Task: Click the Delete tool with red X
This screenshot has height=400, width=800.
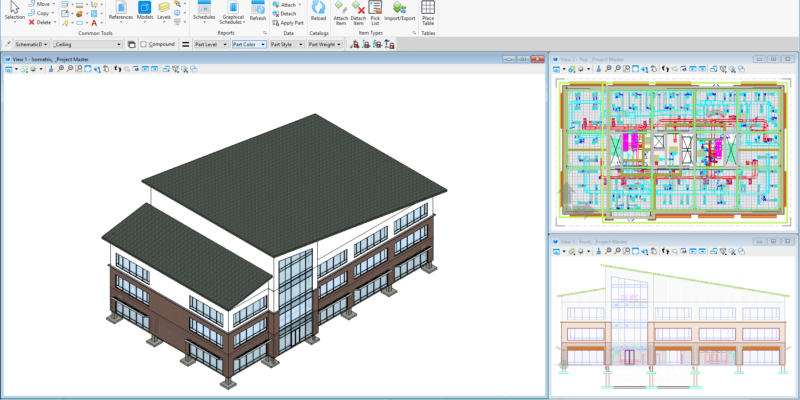Action: (41, 22)
